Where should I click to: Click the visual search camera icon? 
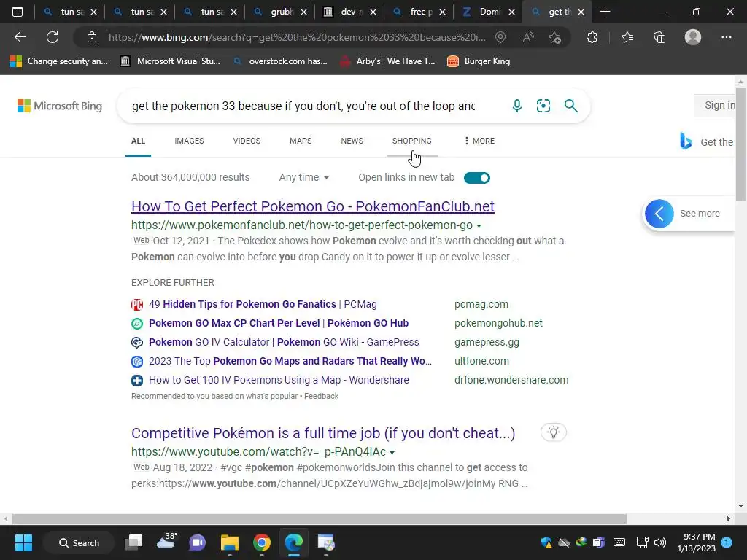(543, 106)
